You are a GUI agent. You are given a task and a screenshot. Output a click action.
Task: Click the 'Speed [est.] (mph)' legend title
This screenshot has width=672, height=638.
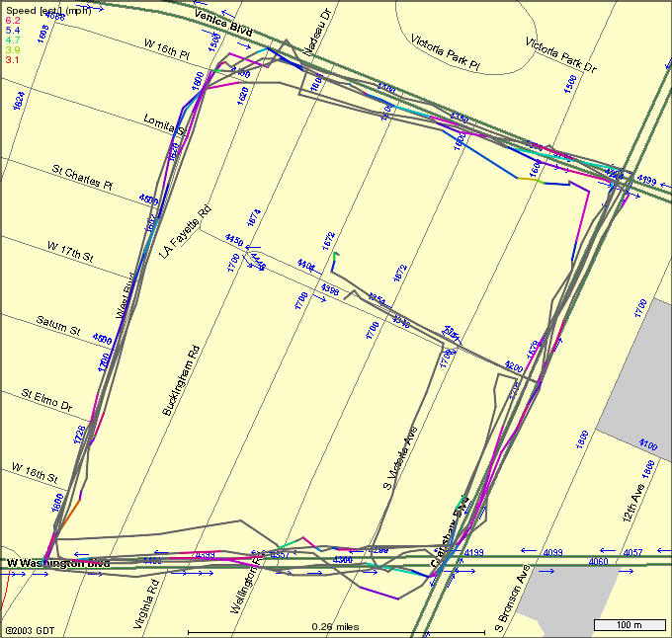pos(48,10)
